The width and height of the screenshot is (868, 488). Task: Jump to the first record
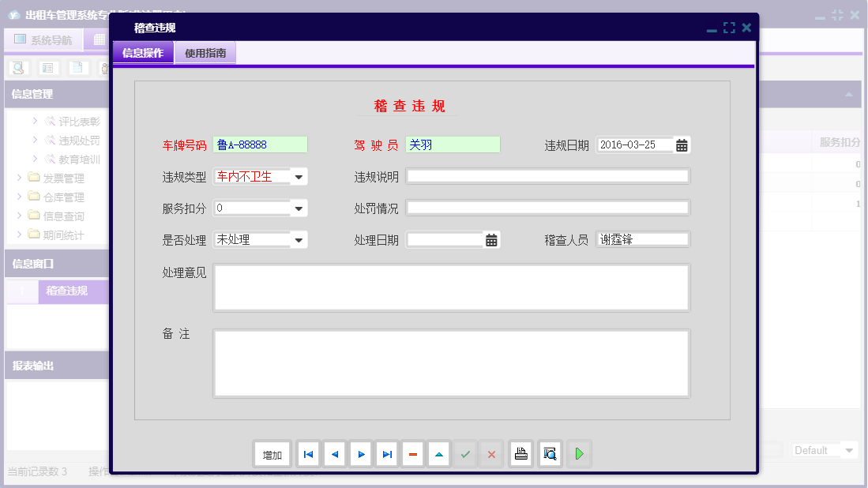tap(308, 454)
